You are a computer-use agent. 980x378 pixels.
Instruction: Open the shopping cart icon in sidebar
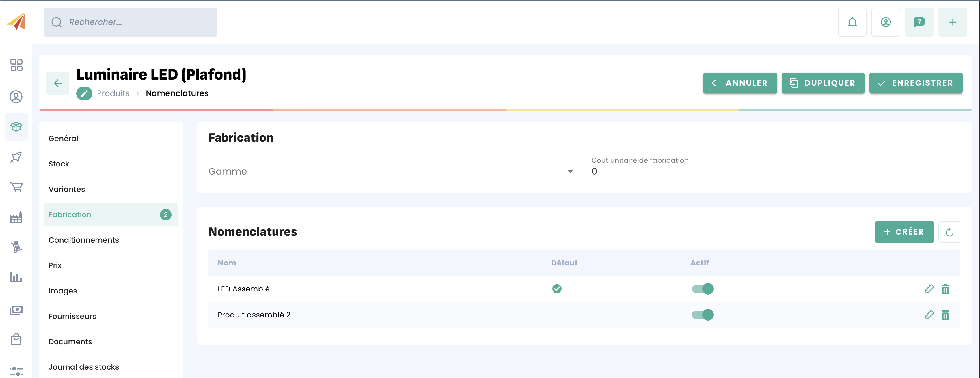pos(16,187)
